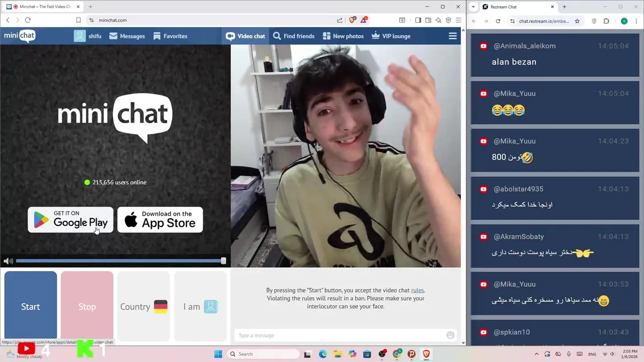Click the volume slider handle
Viewport: 644px width, 362px height.
click(223, 261)
